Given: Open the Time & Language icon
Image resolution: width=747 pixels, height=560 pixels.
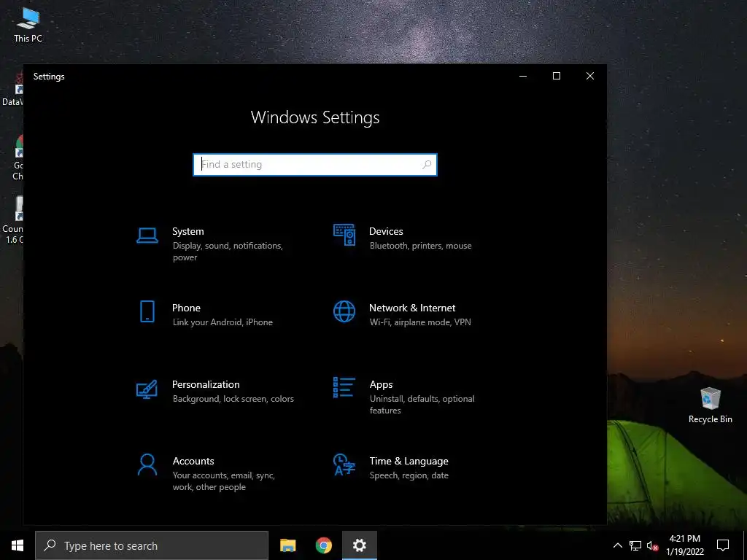Looking at the screenshot, I should 344,464.
